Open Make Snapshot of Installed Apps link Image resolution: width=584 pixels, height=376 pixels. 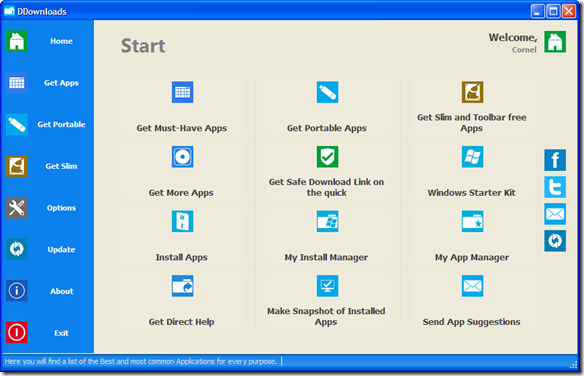326,316
